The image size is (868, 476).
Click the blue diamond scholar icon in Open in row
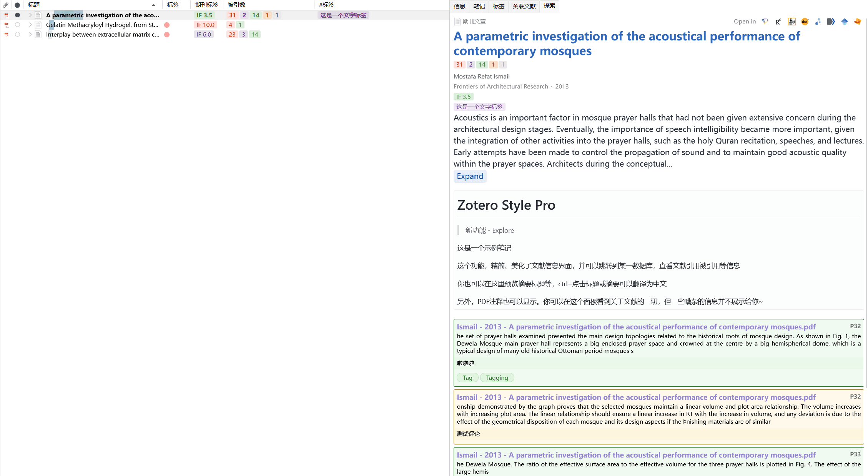pyautogui.click(x=844, y=22)
